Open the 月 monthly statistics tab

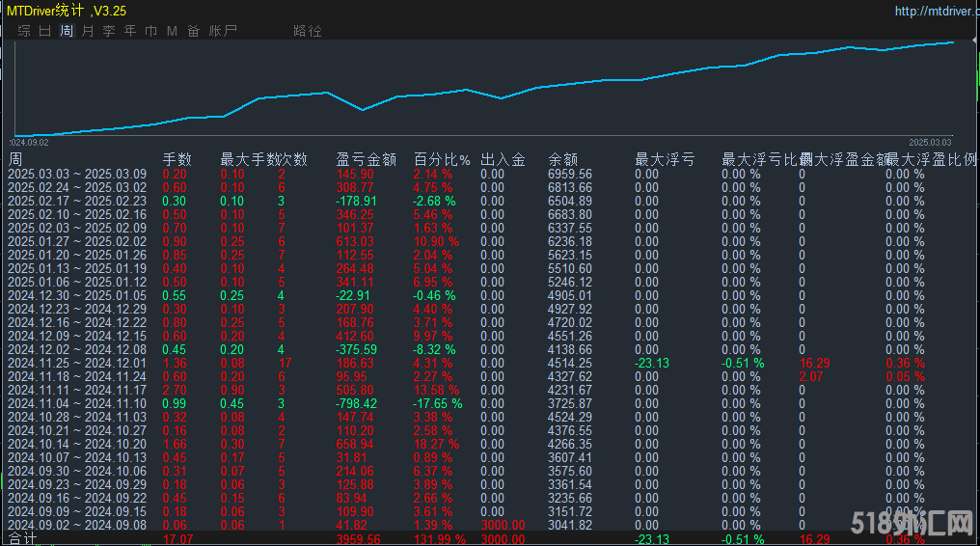pos(88,31)
